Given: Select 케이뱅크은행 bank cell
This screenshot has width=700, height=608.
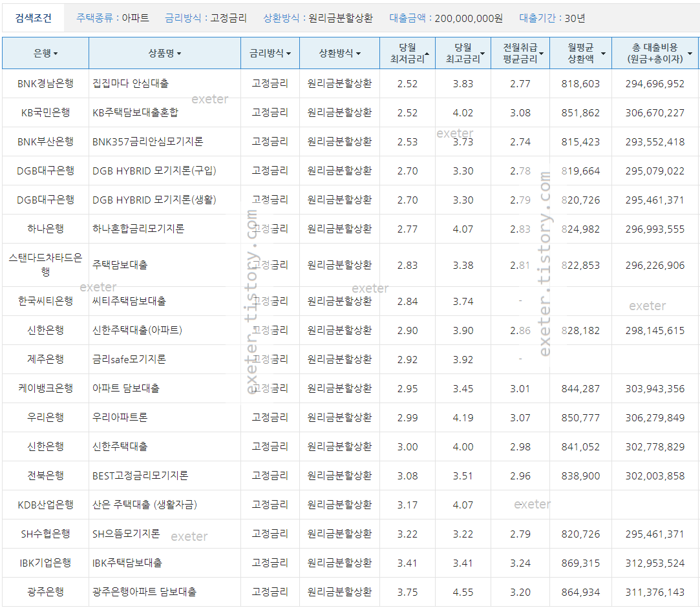Looking at the screenshot, I should click(45, 388).
